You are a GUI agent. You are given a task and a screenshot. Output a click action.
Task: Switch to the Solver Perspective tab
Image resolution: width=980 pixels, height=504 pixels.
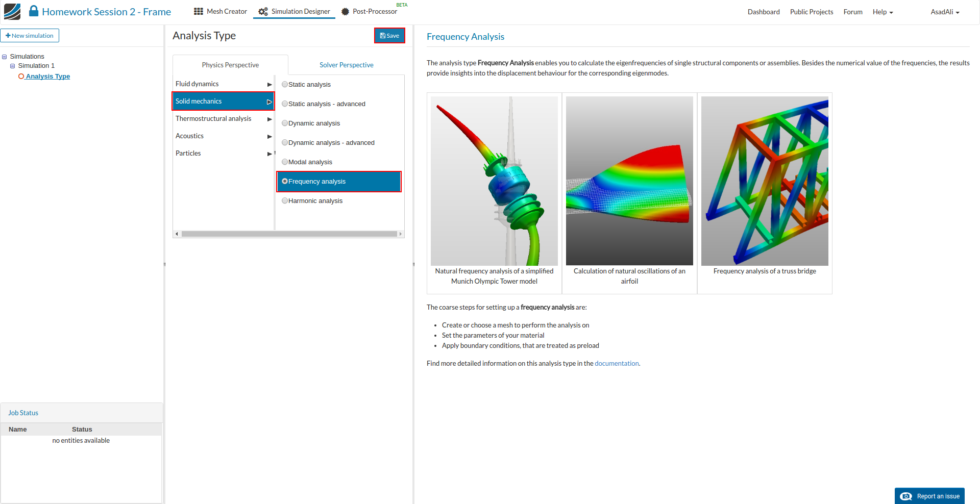[346, 64]
